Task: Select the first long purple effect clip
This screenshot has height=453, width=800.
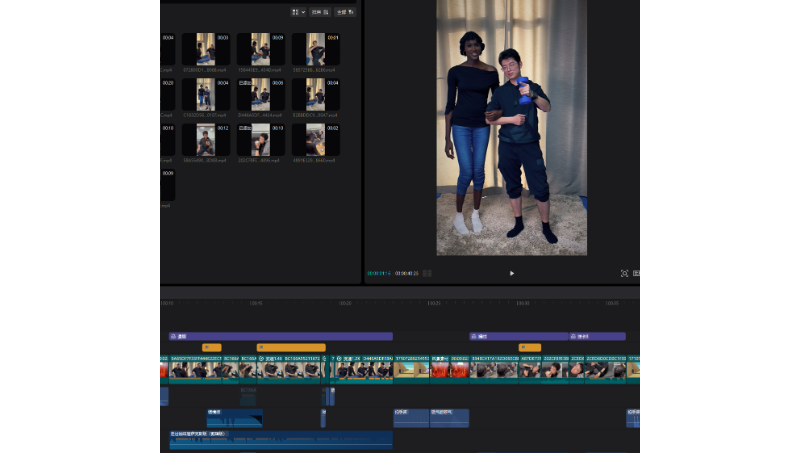Action: click(280, 337)
